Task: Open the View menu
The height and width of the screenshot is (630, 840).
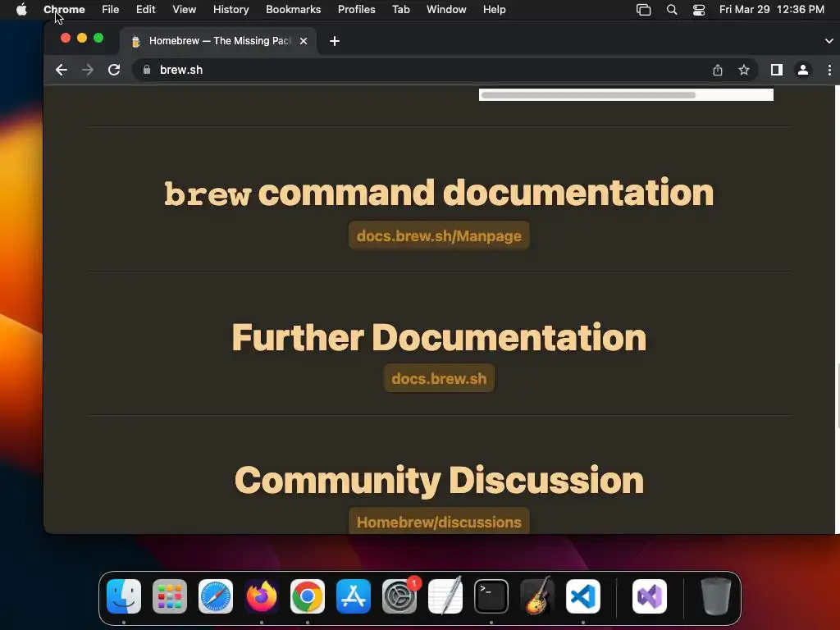Action: [x=184, y=10]
